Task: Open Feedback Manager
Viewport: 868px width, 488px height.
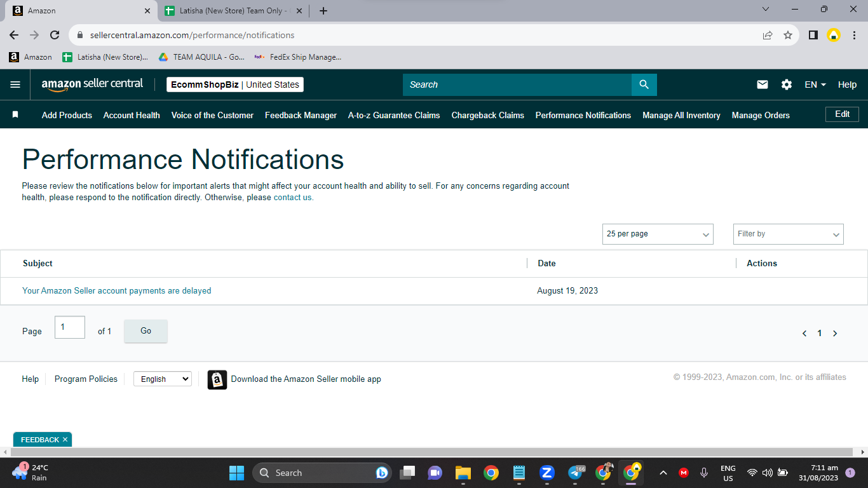Action: [301, 115]
